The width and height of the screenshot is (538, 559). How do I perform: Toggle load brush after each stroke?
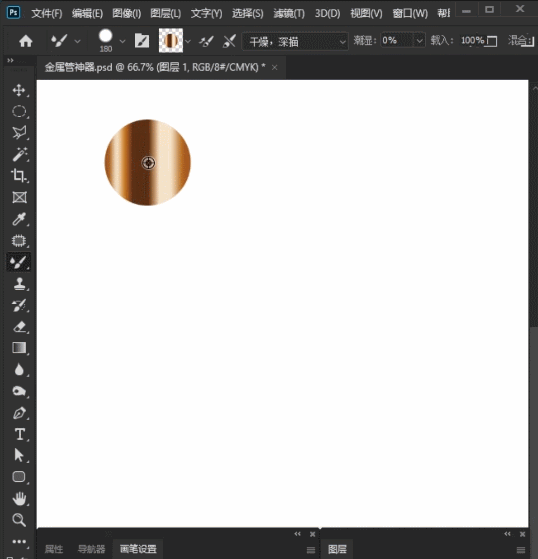[206, 41]
